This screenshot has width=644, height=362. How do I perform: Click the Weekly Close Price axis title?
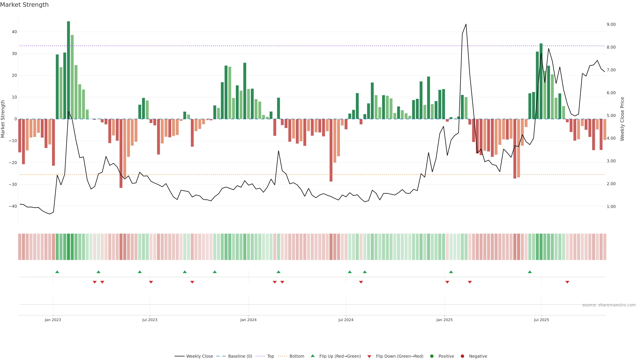click(622, 119)
